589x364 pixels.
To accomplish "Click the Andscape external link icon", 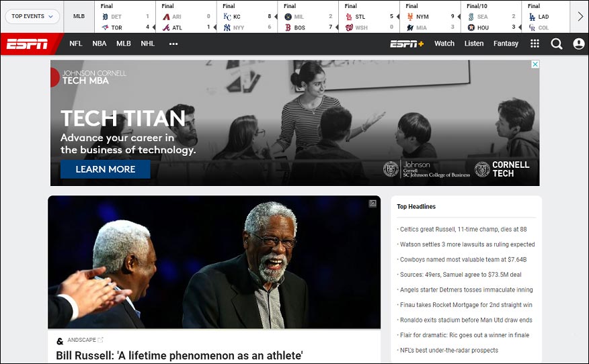I will pyautogui.click(x=100, y=340).
